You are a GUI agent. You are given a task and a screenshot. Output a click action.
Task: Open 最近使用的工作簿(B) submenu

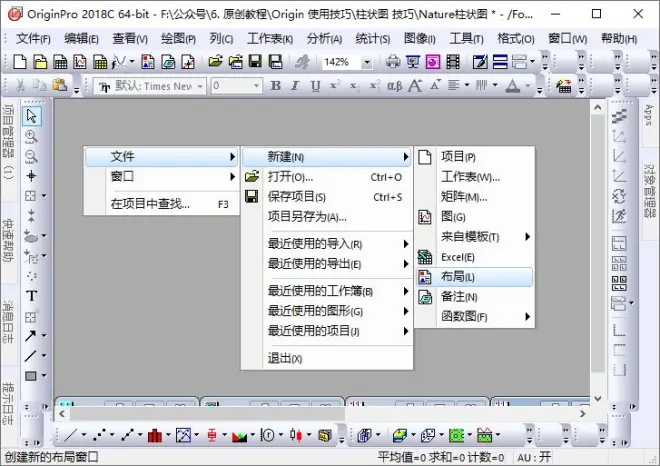click(327, 291)
